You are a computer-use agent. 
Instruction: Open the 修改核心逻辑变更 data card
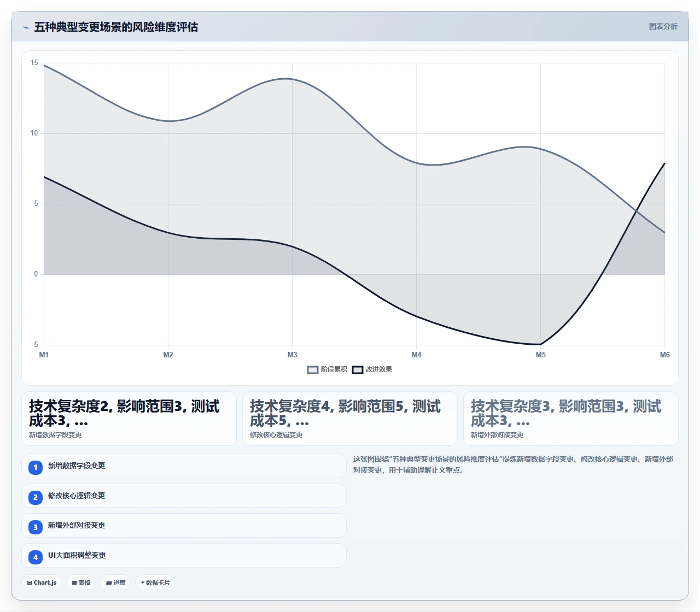point(350,419)
